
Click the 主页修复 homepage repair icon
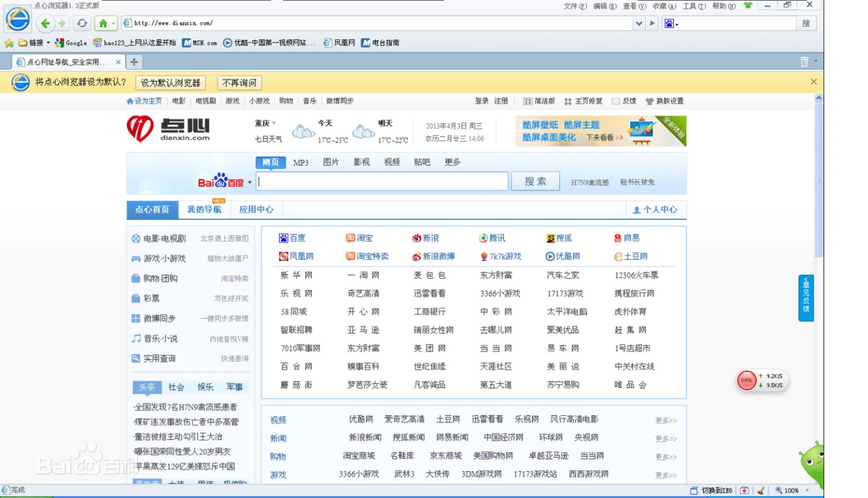click(568, 101)
